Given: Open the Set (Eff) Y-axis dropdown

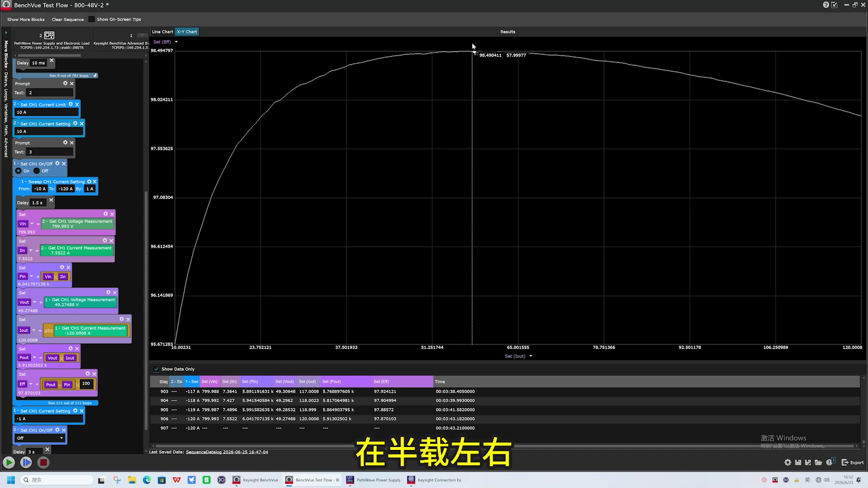Looking at the screenshot, I should (x=176, y=42).
